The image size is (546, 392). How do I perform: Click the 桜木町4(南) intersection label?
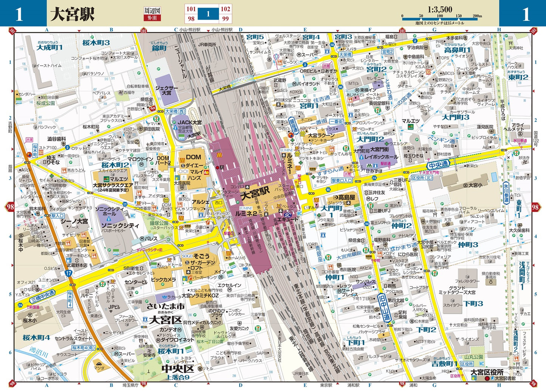[84, 347]
